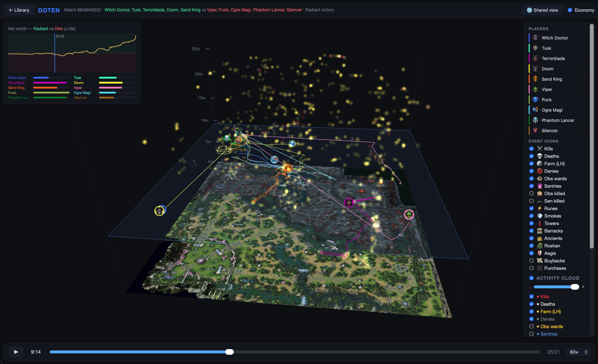Click the crown icon beside Ancients
Viewport: 598px width, 364px height.
(x=540, y=238)
